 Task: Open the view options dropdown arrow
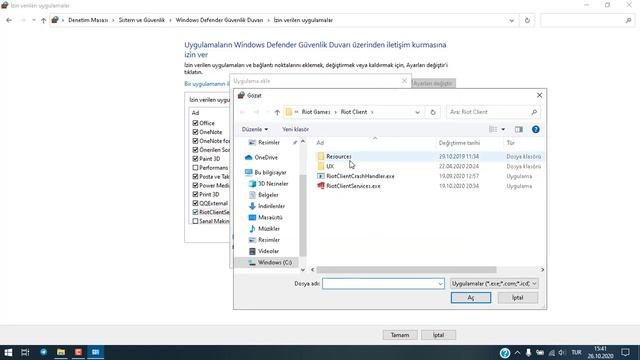click(x=503, y=129)
